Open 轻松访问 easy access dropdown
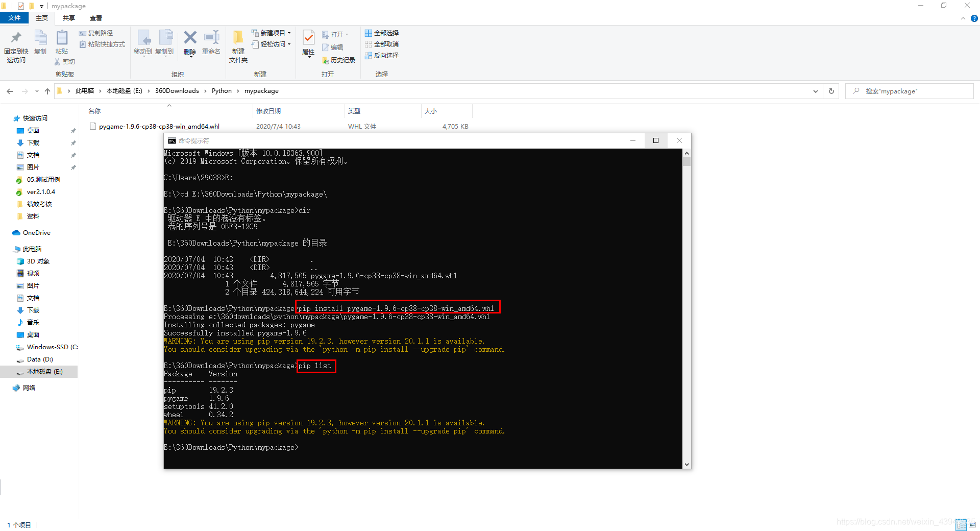Screen dimensions: 980x531 (x=271, y=44)
